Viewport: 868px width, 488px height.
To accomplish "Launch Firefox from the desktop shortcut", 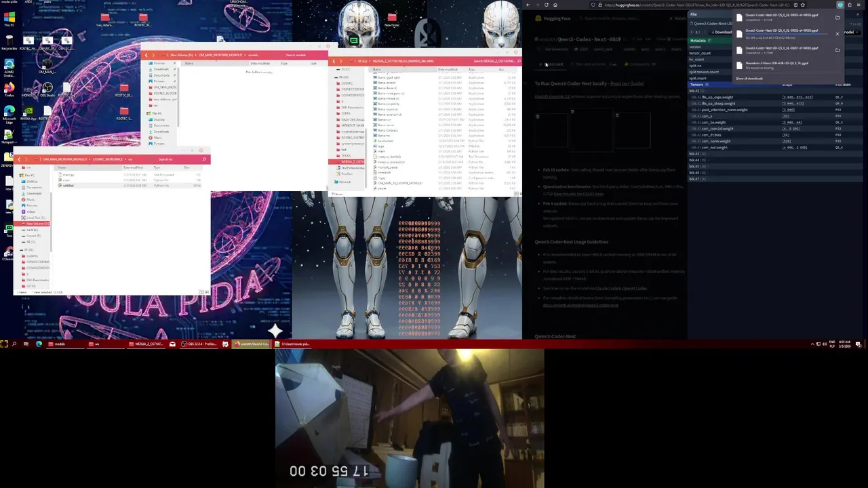I will pyautogui.click(x=9, y=89).
